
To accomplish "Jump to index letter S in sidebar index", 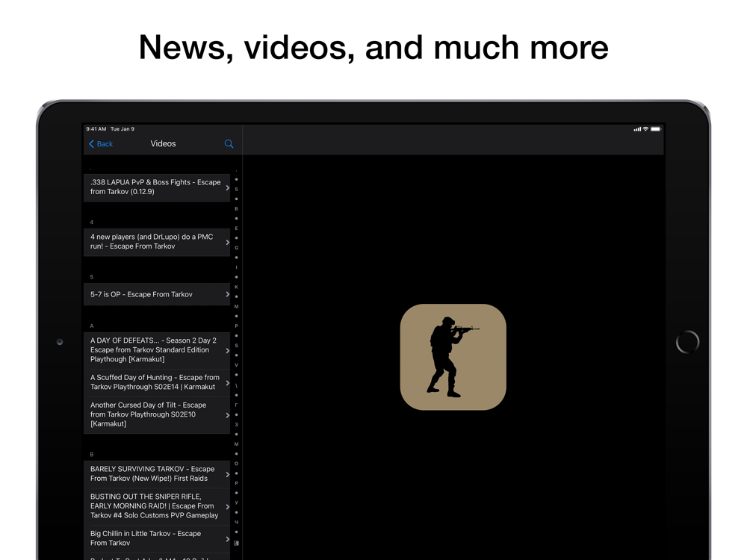I will point(236,346).
